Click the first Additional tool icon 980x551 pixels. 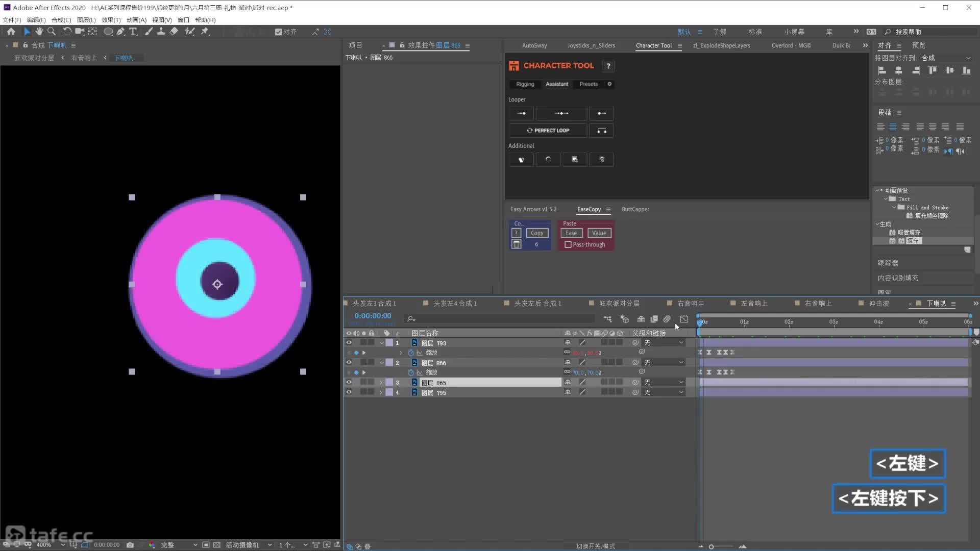tap(521, 160)
